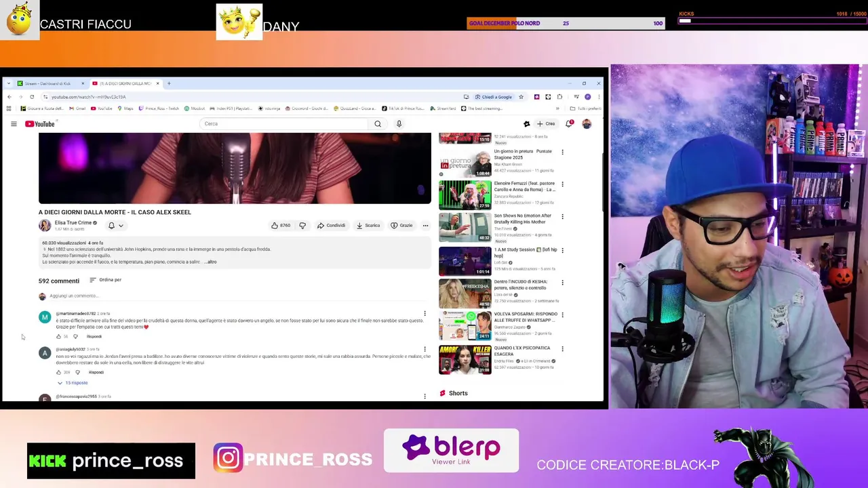
Task: Open the YouTube hamburger guide menu
Action: [14, 124]
